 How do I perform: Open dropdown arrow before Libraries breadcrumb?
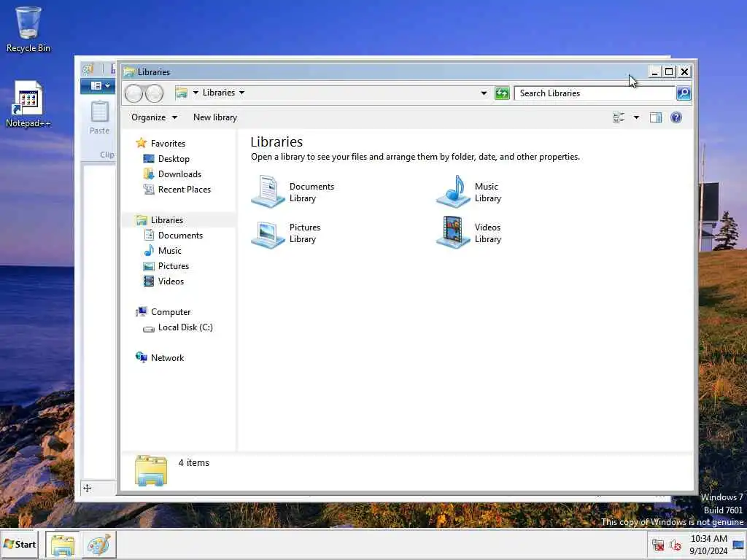pyautogui.click(x=196, y=93)
